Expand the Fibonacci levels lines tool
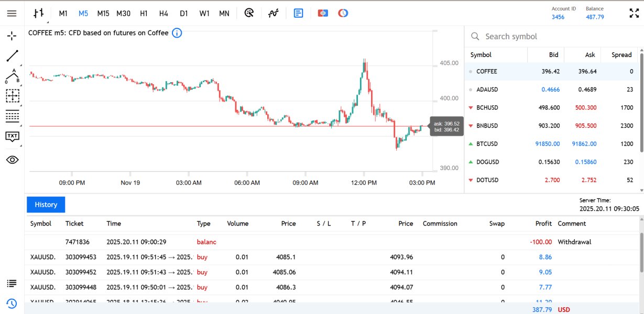 click(12, 116)
